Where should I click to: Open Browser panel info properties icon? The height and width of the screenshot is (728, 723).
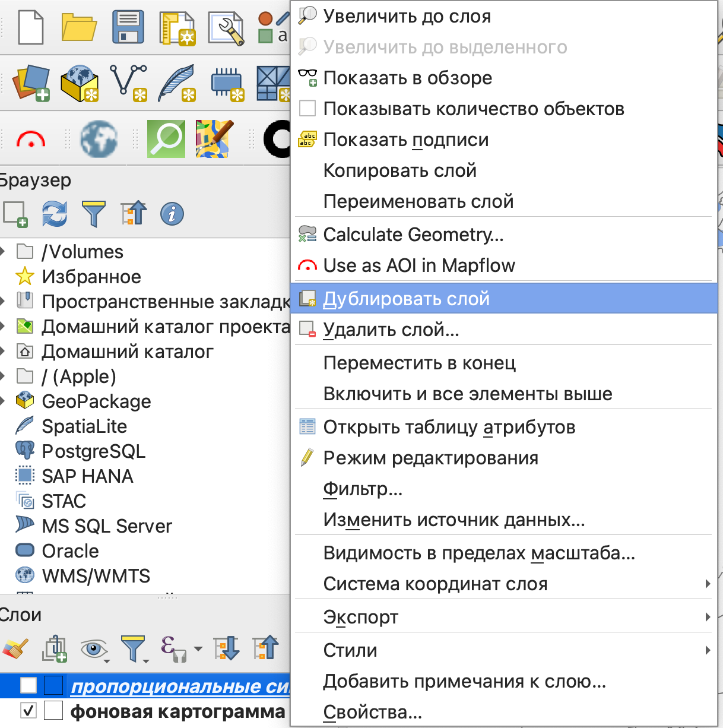click(x=172, y=214)
